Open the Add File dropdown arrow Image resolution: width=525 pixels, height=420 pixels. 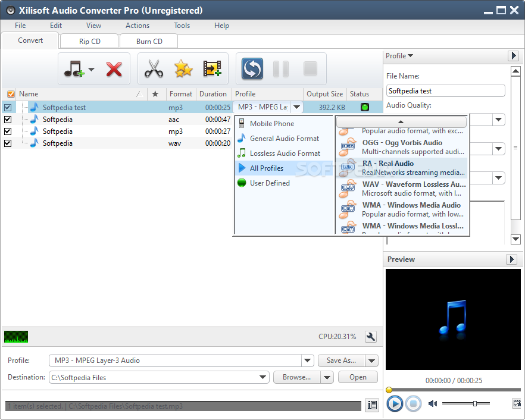(91, 69)
